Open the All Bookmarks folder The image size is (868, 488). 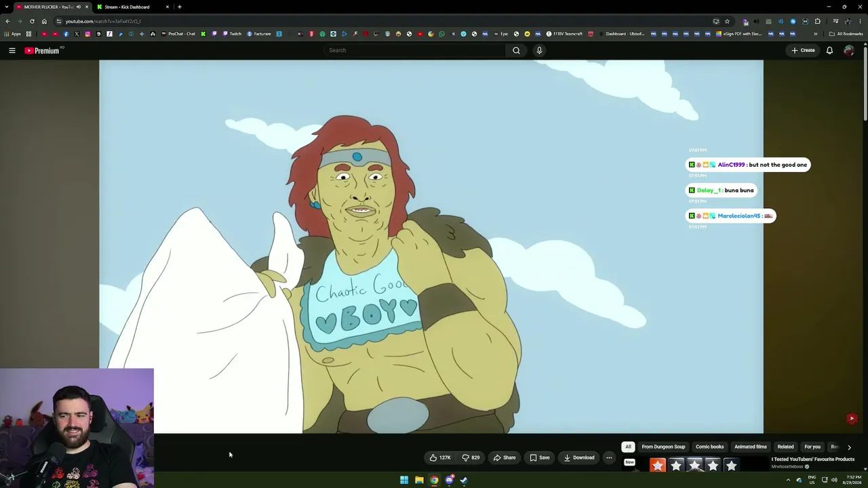click(846, 34)
